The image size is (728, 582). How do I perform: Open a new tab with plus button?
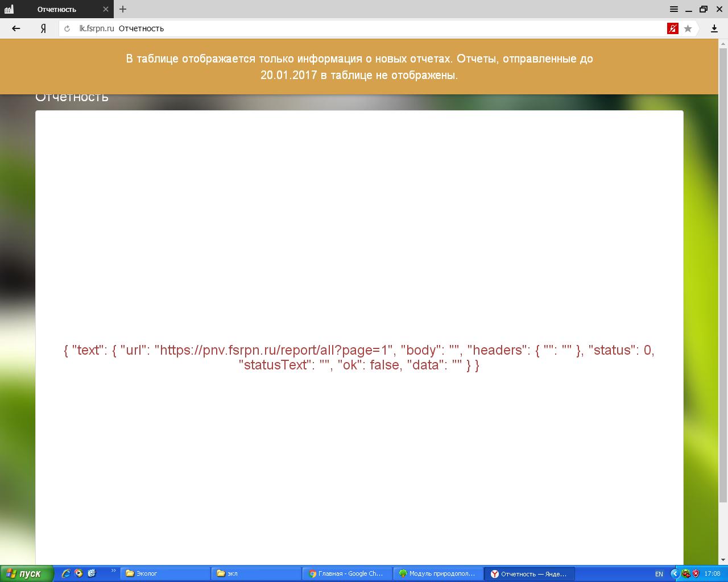123,9
